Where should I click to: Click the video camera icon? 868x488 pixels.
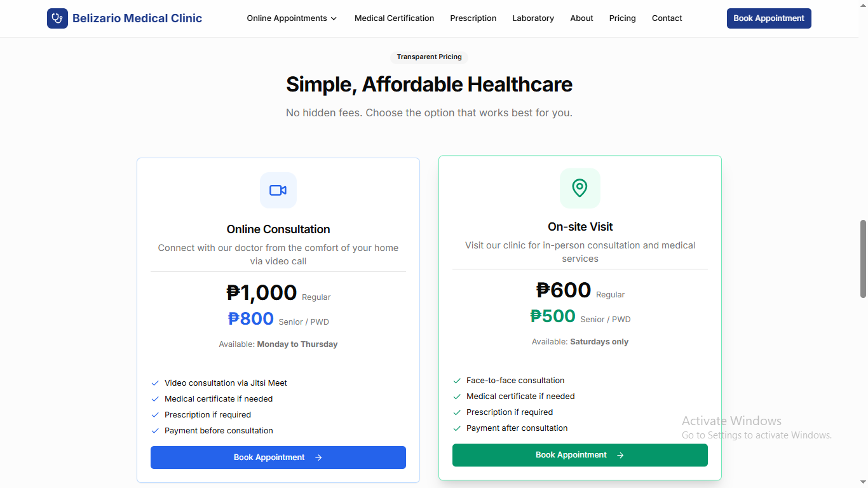(x=278, y=190)
